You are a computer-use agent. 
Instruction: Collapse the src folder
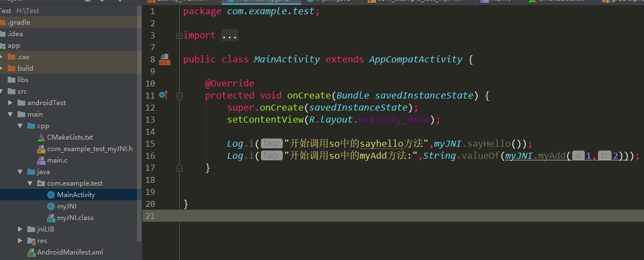click(2, 91)
